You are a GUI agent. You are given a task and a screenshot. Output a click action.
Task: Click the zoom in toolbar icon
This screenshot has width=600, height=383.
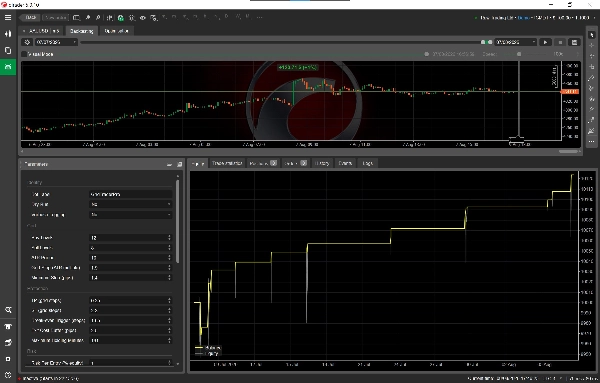click(88, 18)
